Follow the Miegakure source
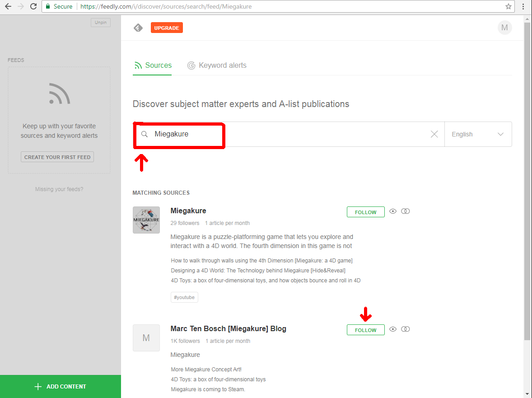532x398 pixels. click(365, 212)
